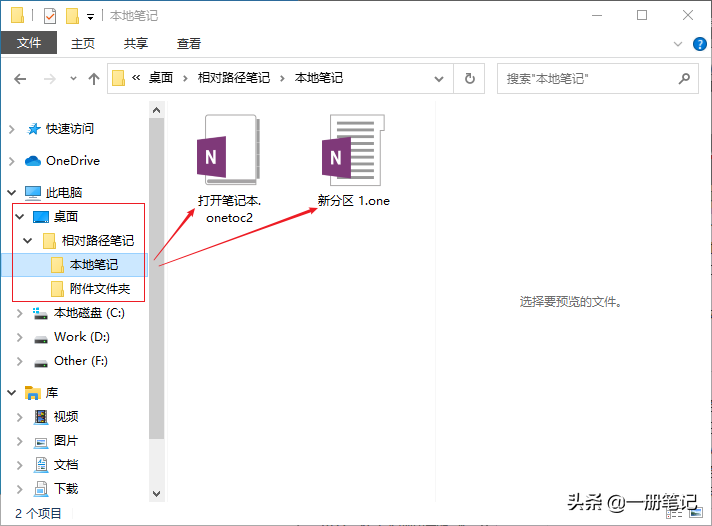This screenshot has height=526, width=712.
Task: Select the 相对路径笔记 folder in the tree
Action: [98, 241]
